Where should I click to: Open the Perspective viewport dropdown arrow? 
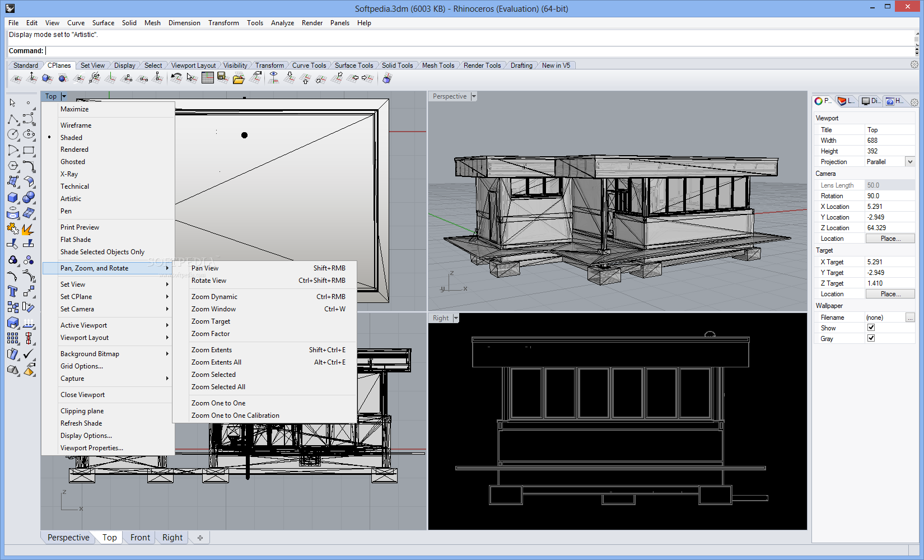474,96
